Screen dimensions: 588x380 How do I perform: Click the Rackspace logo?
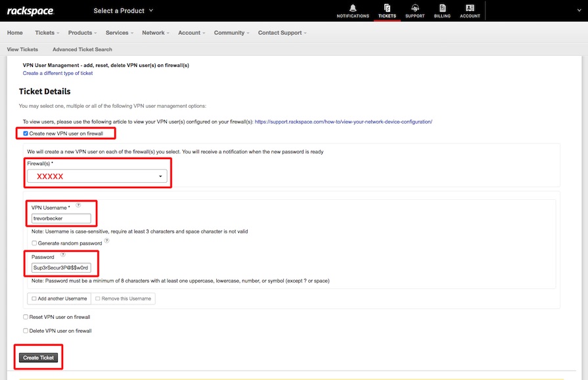[30, 11]
